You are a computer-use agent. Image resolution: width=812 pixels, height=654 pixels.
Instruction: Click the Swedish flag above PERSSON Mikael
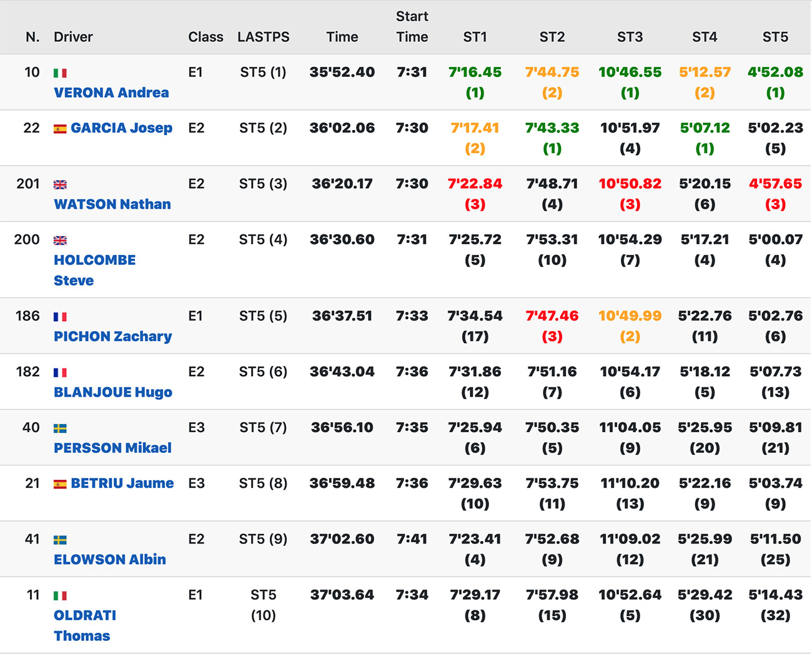coord(60,429)
